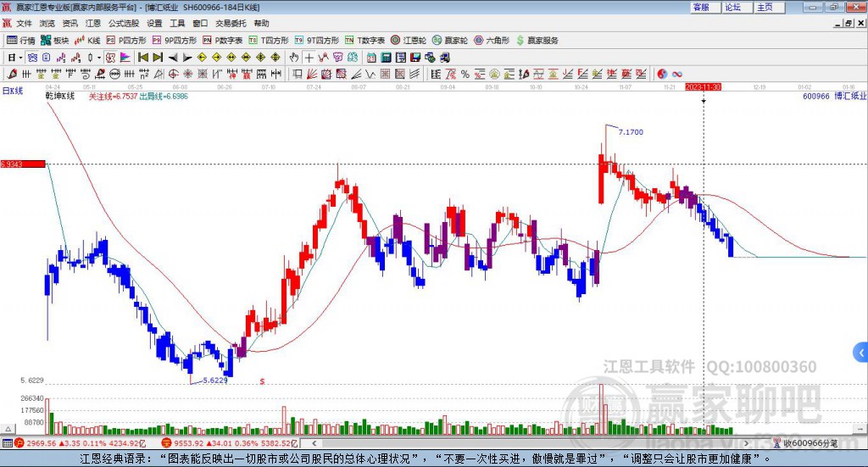Collapse volume pane with triangle button
The height and width of the screenshot is (467, 868).
(8, 429)
